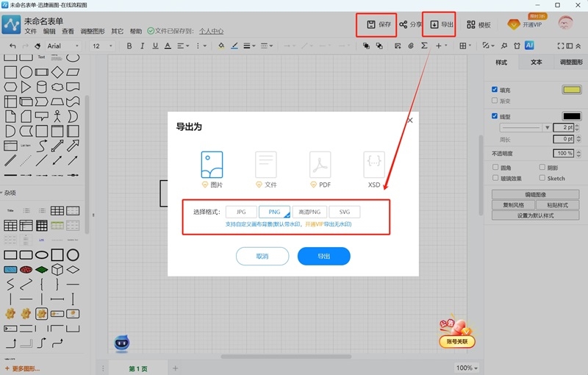Toggle underline formatting

(155, 46)
